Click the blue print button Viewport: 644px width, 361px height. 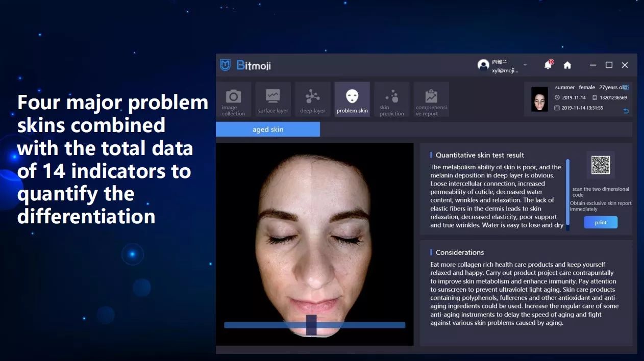click(x=601, y=222)
